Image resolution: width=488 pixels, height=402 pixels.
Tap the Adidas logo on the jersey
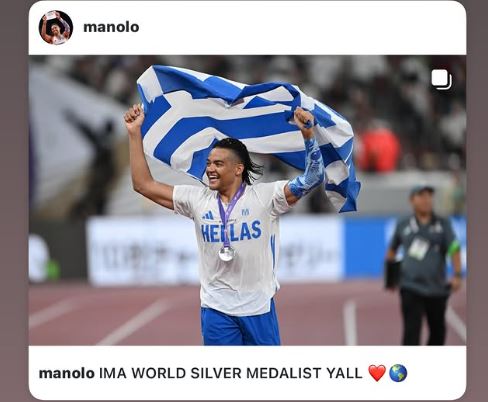208,216
